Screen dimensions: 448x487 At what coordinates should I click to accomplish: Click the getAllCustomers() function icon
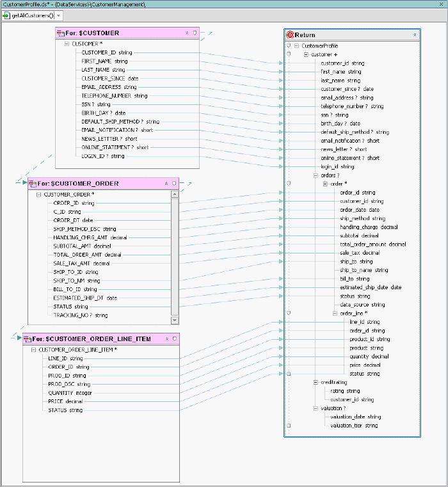pos(6,15)
